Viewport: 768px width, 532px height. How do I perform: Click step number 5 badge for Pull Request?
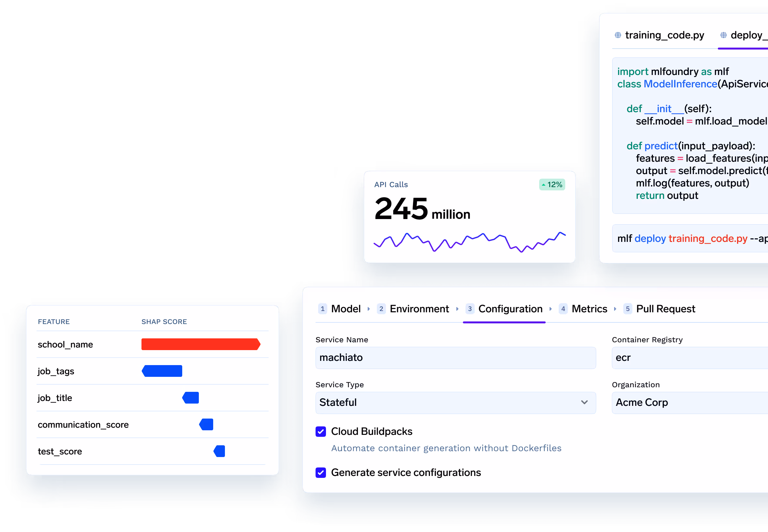tap(627, 309)
